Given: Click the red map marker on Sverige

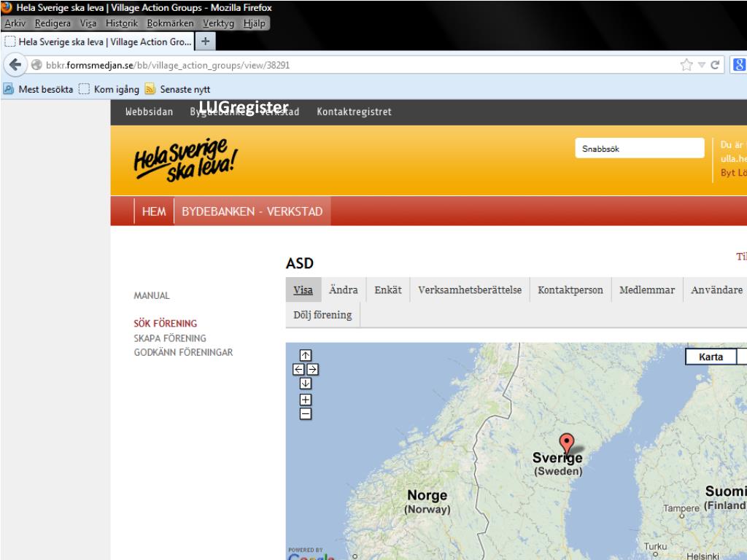Looking at the screenshot, I should [566, 443].
